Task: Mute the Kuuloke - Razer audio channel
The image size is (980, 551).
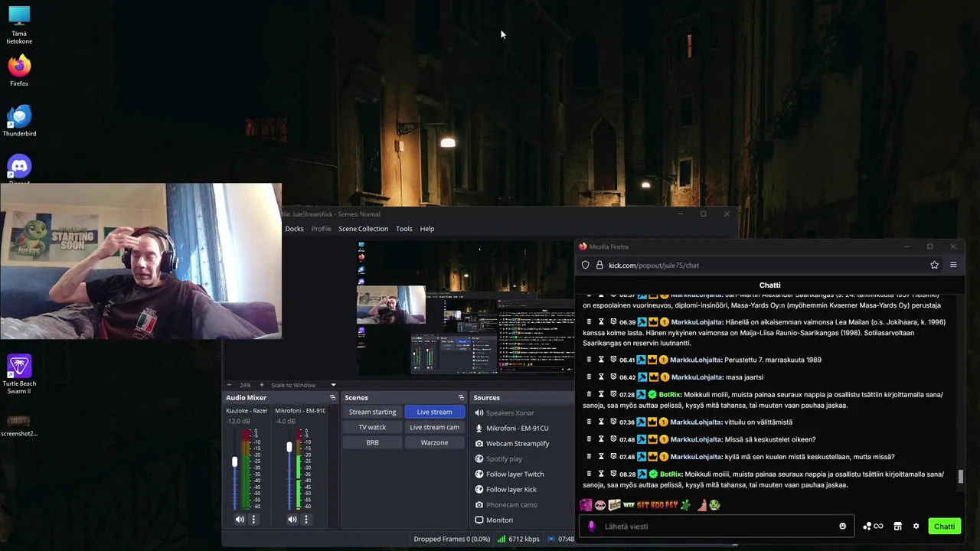Action: point(240,519)
